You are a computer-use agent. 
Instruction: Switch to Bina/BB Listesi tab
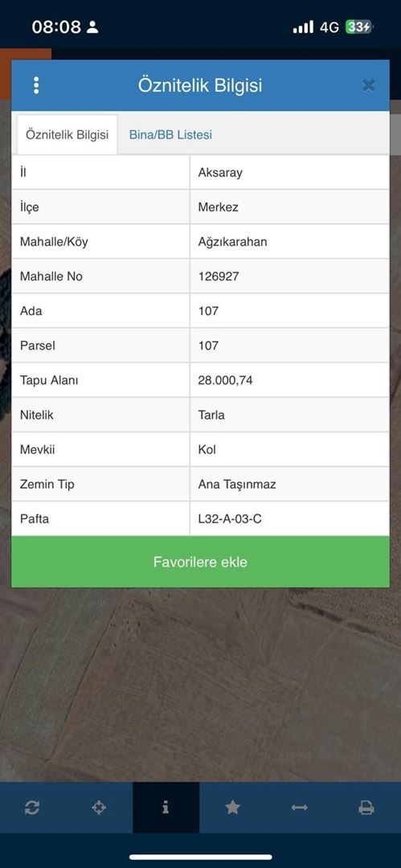point(170,134)
